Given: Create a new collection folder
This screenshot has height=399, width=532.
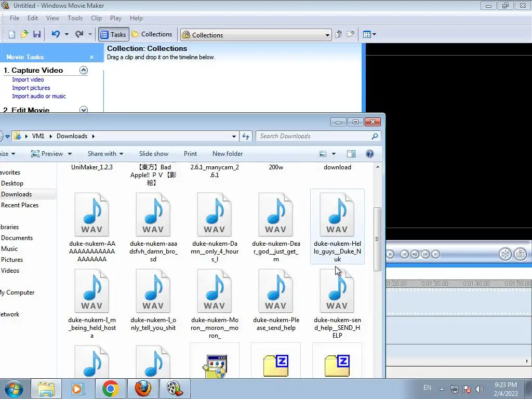Looking at the screenshot, I should pos(350,34).
